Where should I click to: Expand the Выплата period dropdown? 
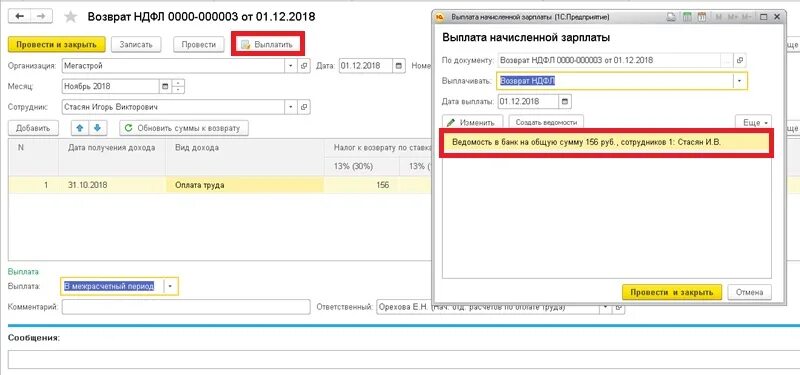pyautogui.click(x=171, y=286)
